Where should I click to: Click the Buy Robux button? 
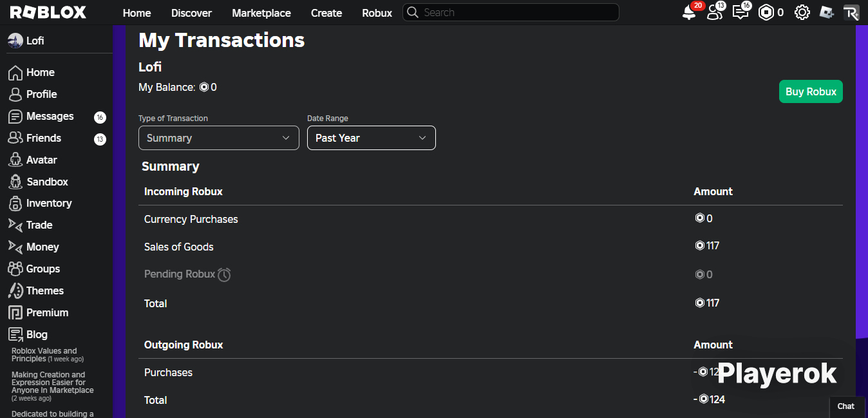pos(811,91)
